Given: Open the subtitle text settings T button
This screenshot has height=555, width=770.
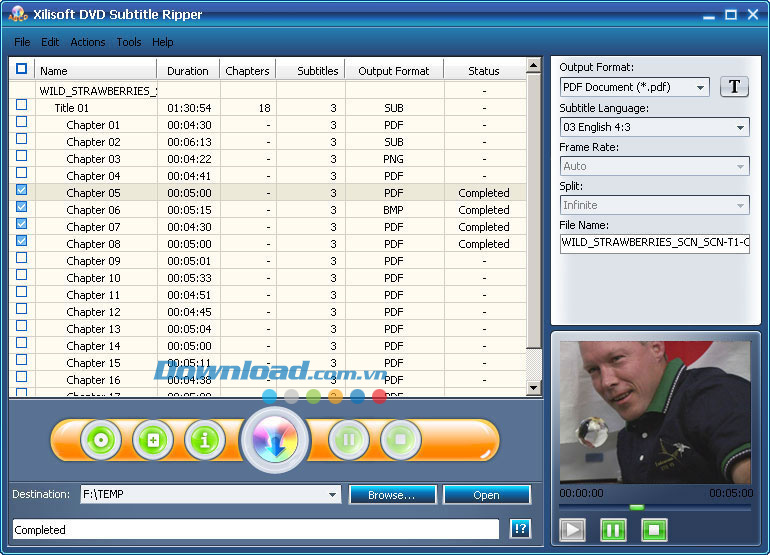Looking at the screenshot, I should (x=734, y=87).
